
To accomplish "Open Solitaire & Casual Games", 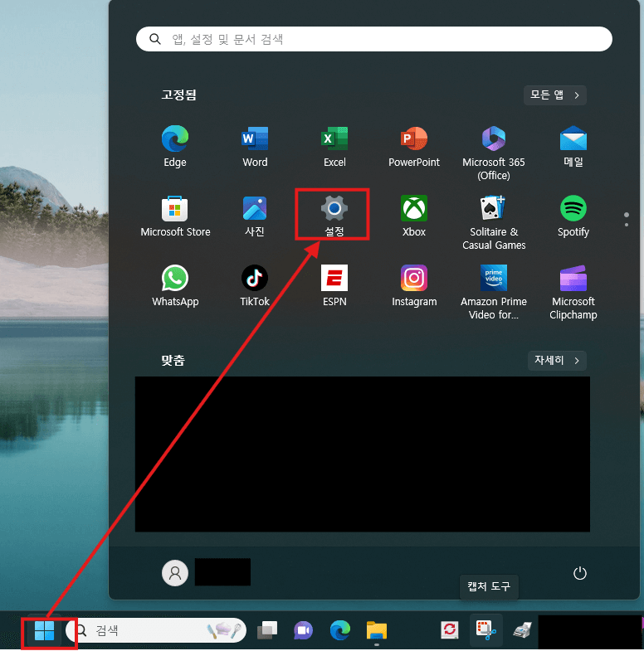I will [x=494, y=222].
